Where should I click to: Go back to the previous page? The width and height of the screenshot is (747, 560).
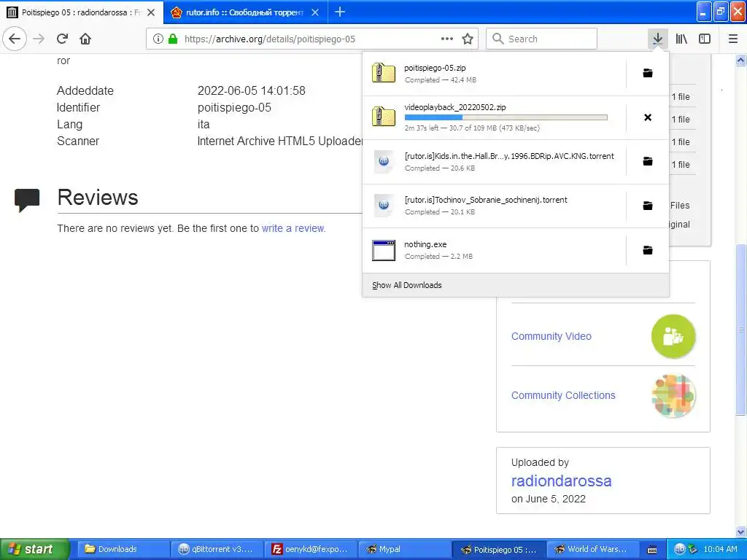(15, 39)
